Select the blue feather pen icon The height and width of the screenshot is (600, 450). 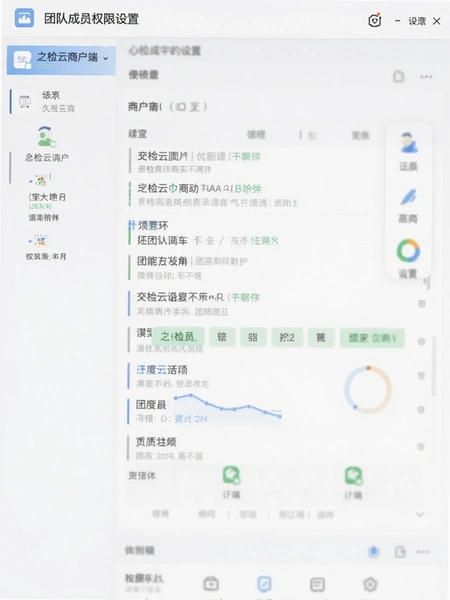coord(408,197)
